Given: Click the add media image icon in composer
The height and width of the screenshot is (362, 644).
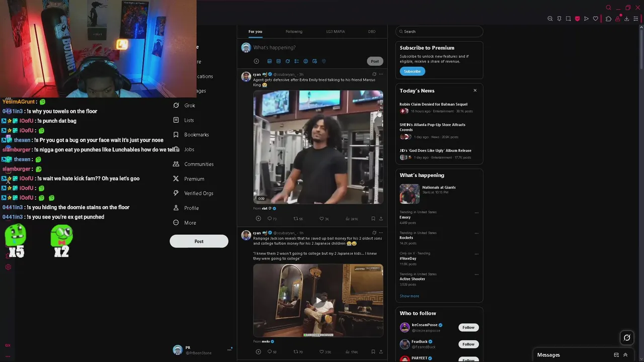Looking at the screenshot, I should [x=269, y=61].
